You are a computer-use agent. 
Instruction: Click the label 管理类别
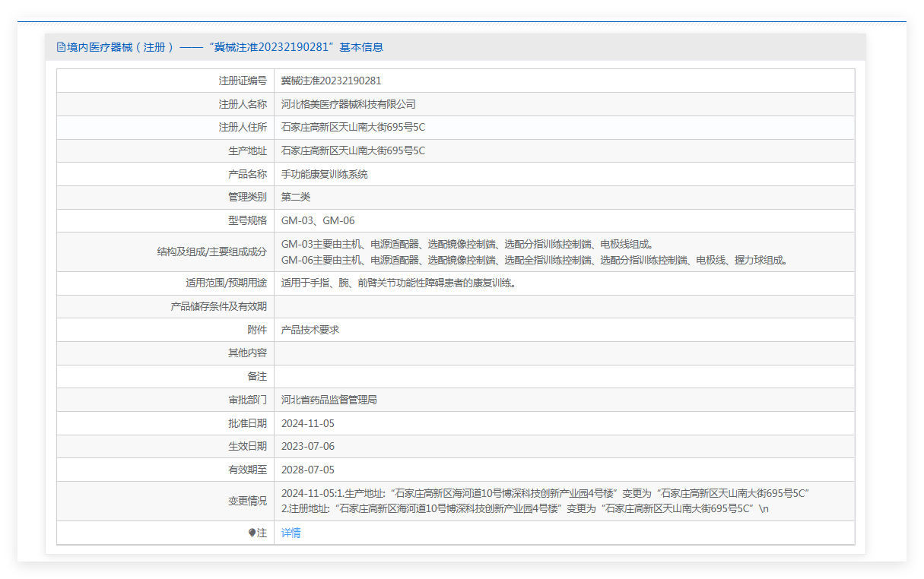click(x=248, y=198)
